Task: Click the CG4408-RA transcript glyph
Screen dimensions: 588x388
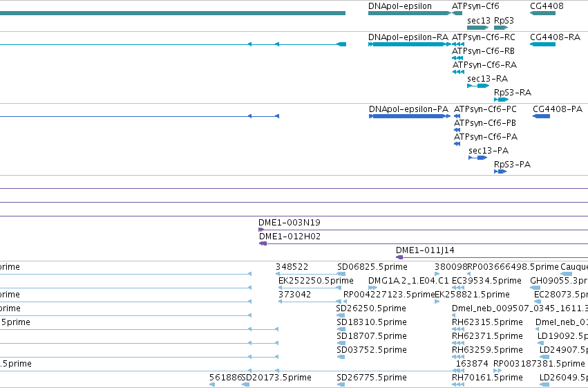Action: click(x=542, y=44)
